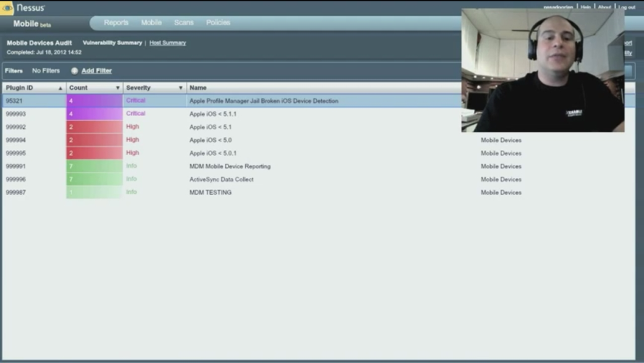Click plugin ID 999995
This screenshot has height=363, width=644.
16,154
